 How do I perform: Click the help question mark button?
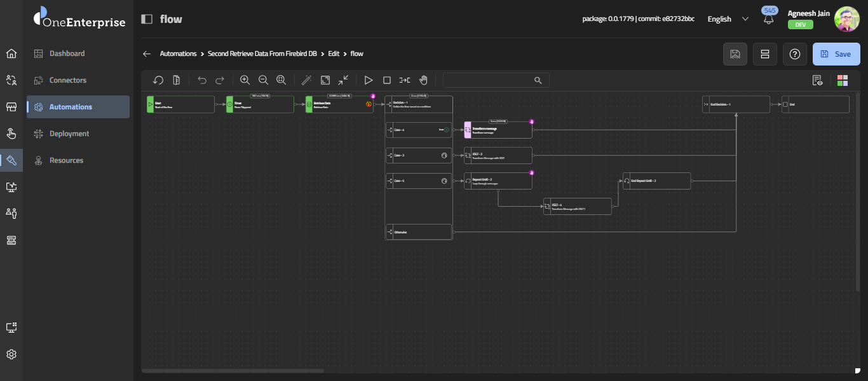[x=794, y=54]
